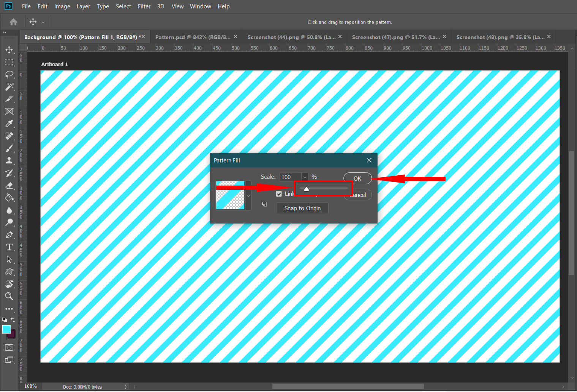
Task: Swap foreground and background colors
Action: [x=13, y=320]
